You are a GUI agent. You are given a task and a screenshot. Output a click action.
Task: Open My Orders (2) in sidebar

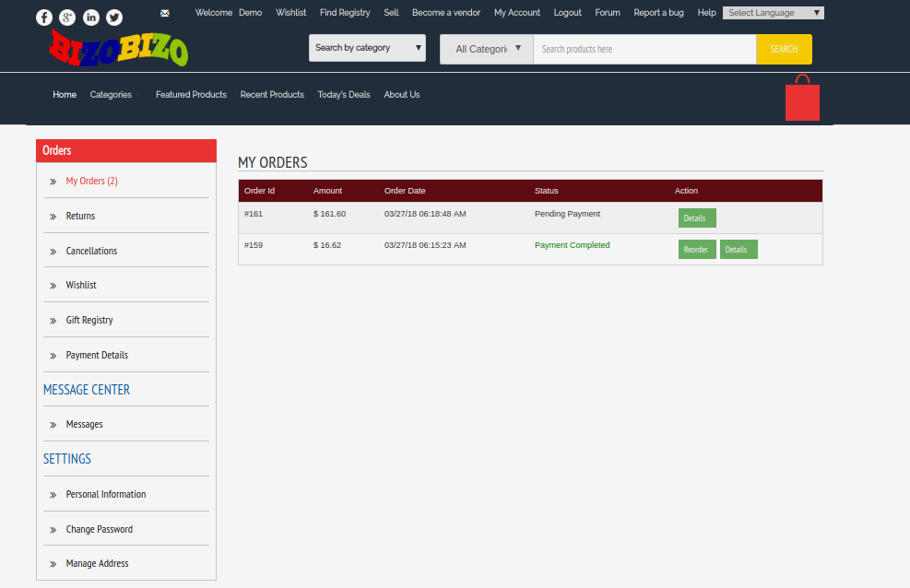(91, 181)
